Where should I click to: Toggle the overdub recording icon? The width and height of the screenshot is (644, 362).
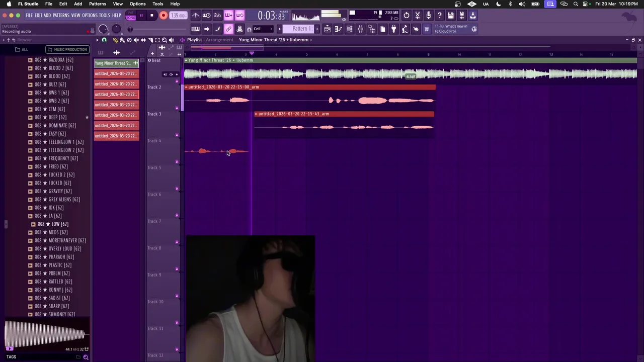[x=228, y=16]
